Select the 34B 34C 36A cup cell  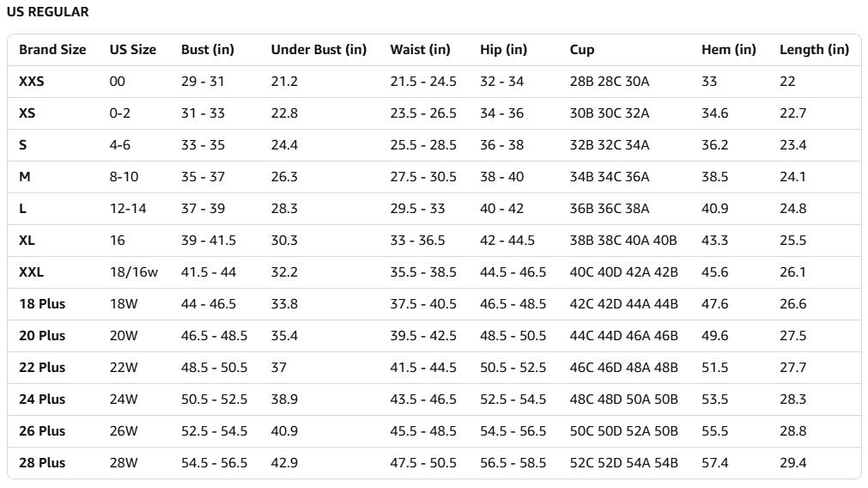coord(610,177)
